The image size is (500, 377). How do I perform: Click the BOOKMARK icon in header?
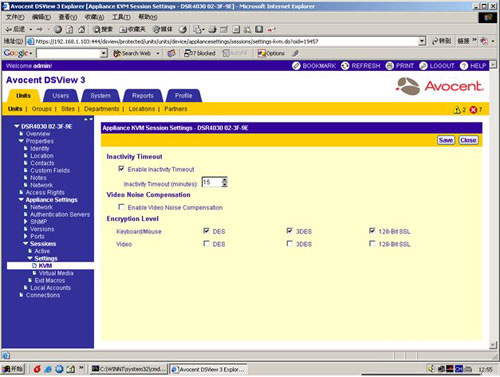(296, 66)
